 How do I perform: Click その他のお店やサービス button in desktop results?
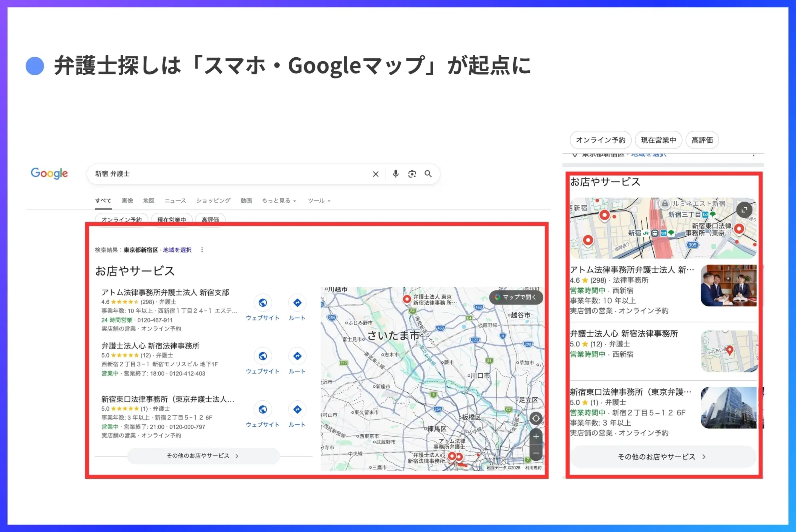[203, 456]
